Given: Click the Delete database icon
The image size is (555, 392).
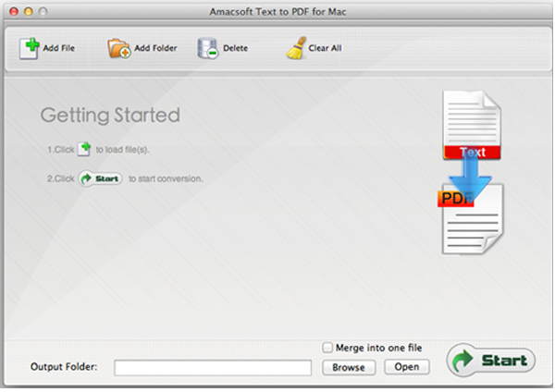Looking at the screenshot, I should tap(207, 48).
